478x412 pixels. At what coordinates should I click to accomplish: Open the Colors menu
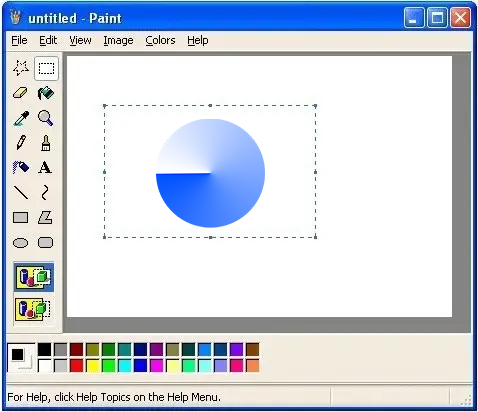click(160, 40)
